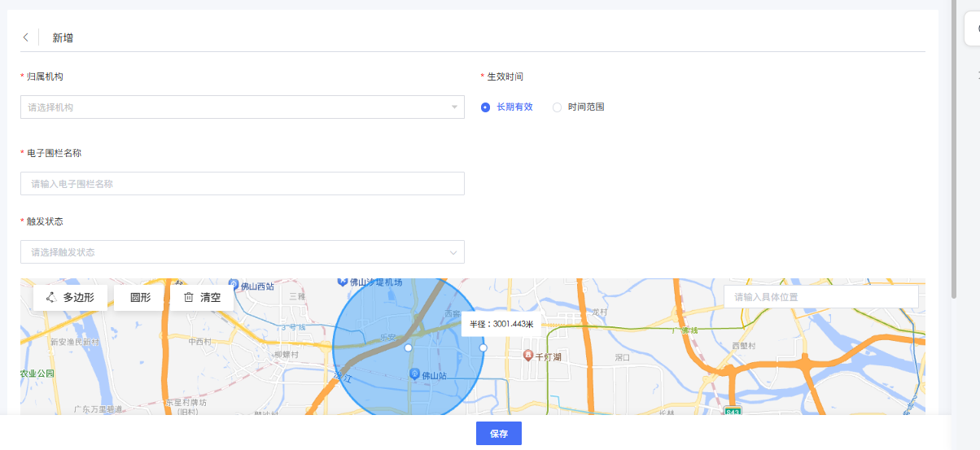Select the 多边形 polygon drawing tool

pyautogui.click(x=70, y=298)
